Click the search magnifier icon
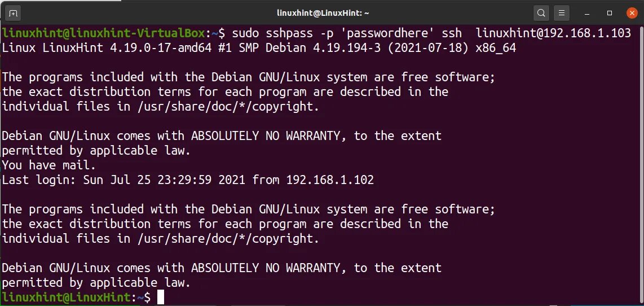Screen dimensions: 644x306 pyautogui.click(x=541, y=12)
